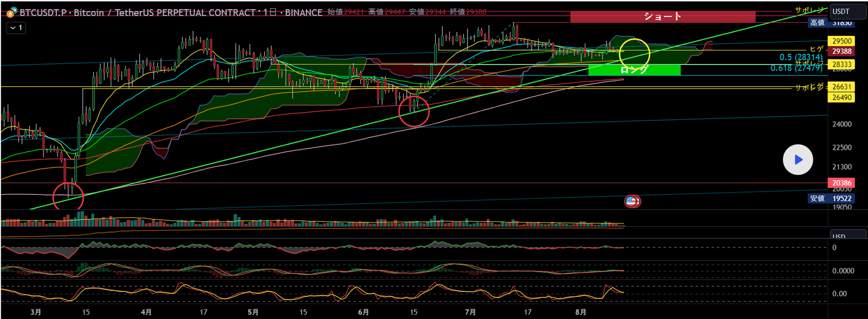Select the red ショート zone rectangle

662,16
